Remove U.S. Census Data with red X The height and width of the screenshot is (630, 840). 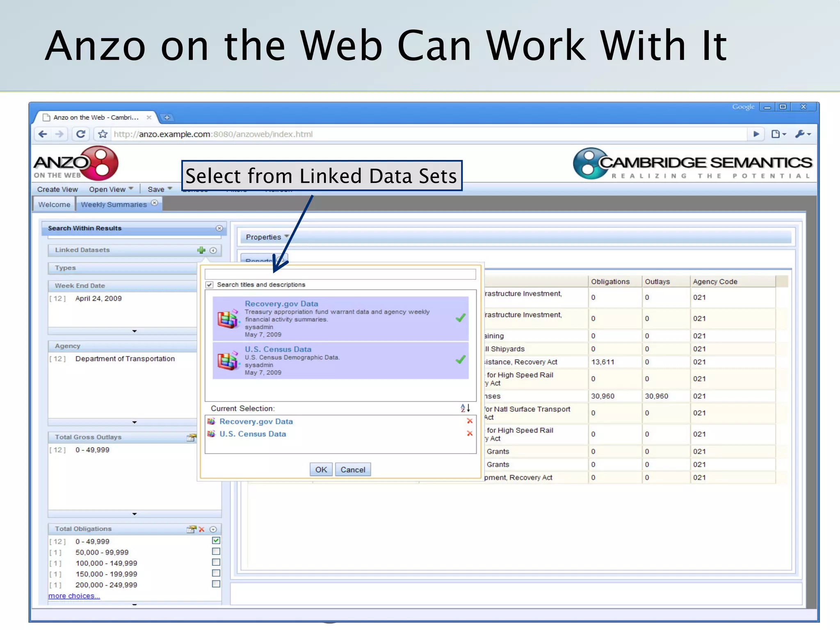click(470, 434)
